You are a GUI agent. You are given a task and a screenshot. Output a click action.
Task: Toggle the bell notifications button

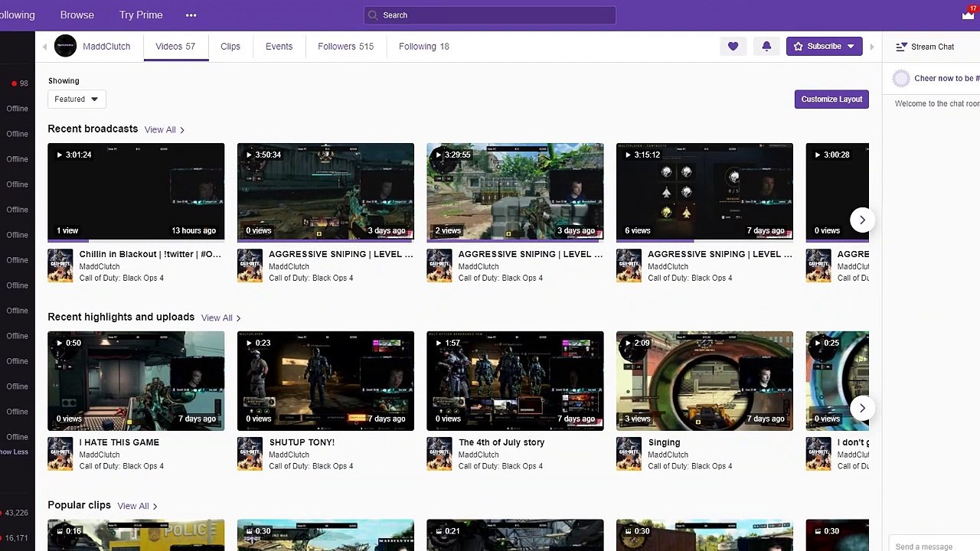tap(766, 47)
